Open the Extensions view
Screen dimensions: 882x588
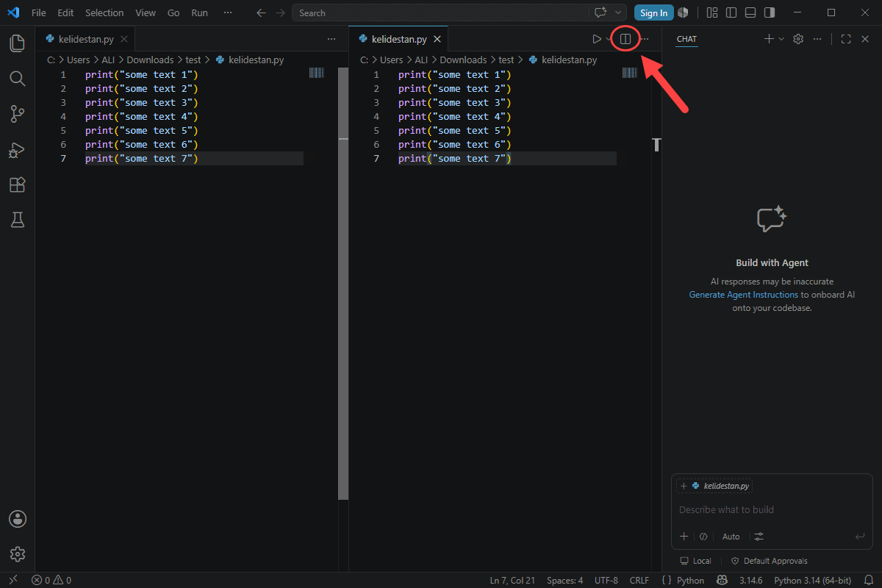[x=18, y=184]
